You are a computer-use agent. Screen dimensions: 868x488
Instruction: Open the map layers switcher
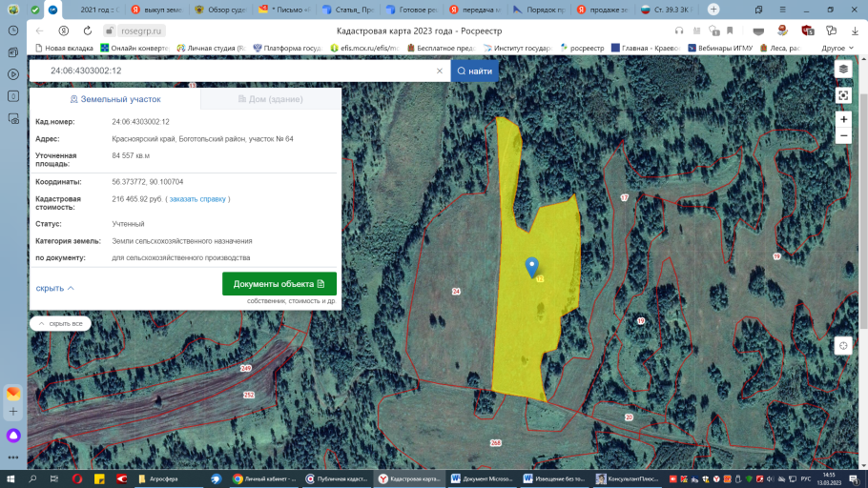click(843, 70)
